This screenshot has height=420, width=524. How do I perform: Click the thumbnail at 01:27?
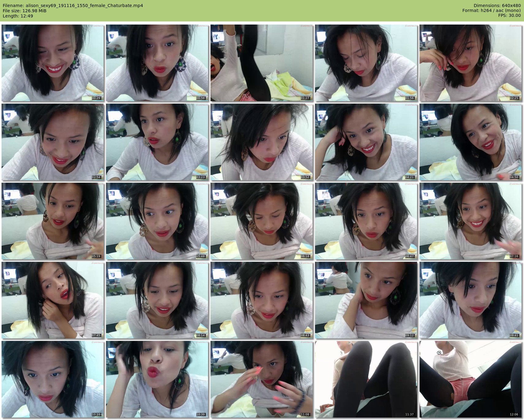coord(262,63)
